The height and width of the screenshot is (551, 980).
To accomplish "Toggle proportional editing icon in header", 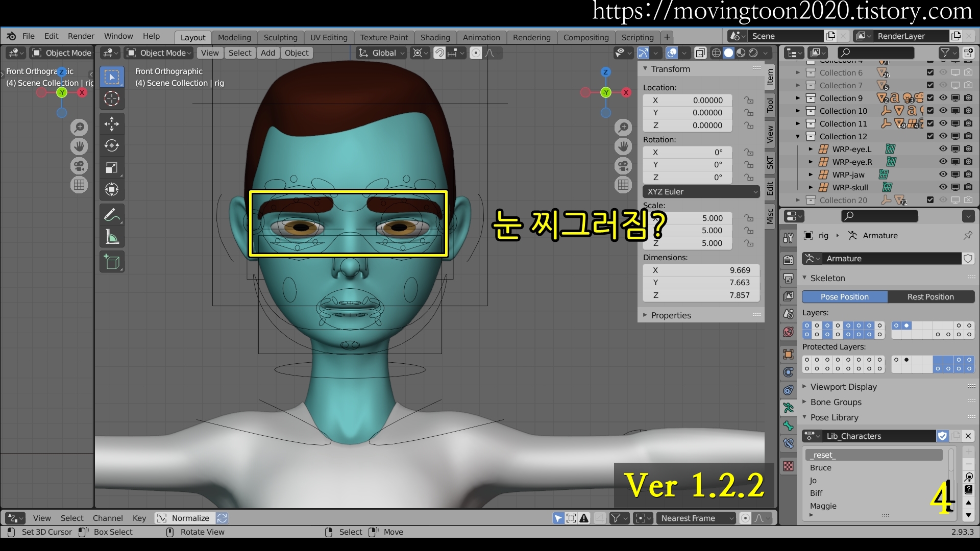I will [x=476, y=53].
